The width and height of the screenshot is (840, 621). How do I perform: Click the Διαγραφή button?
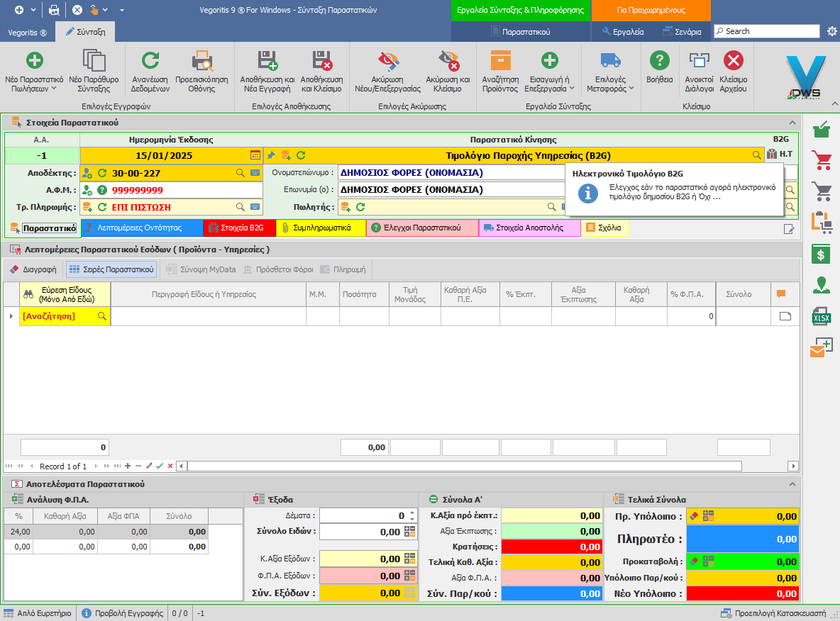click(x=35, y=269)
